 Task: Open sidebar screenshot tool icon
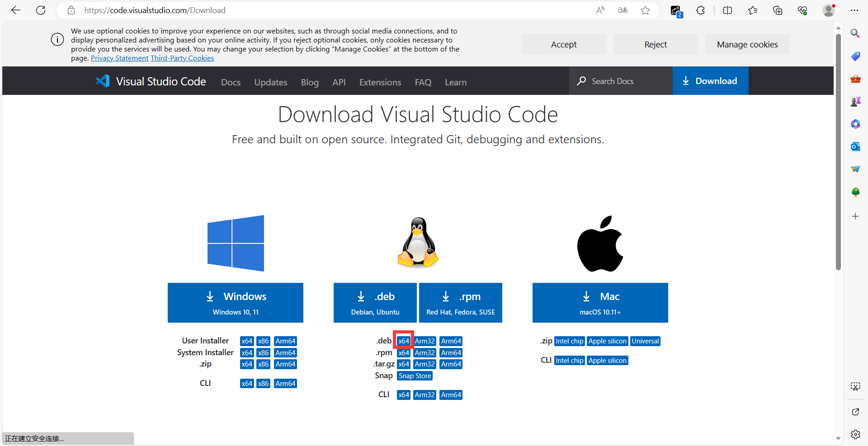point(855,386)
